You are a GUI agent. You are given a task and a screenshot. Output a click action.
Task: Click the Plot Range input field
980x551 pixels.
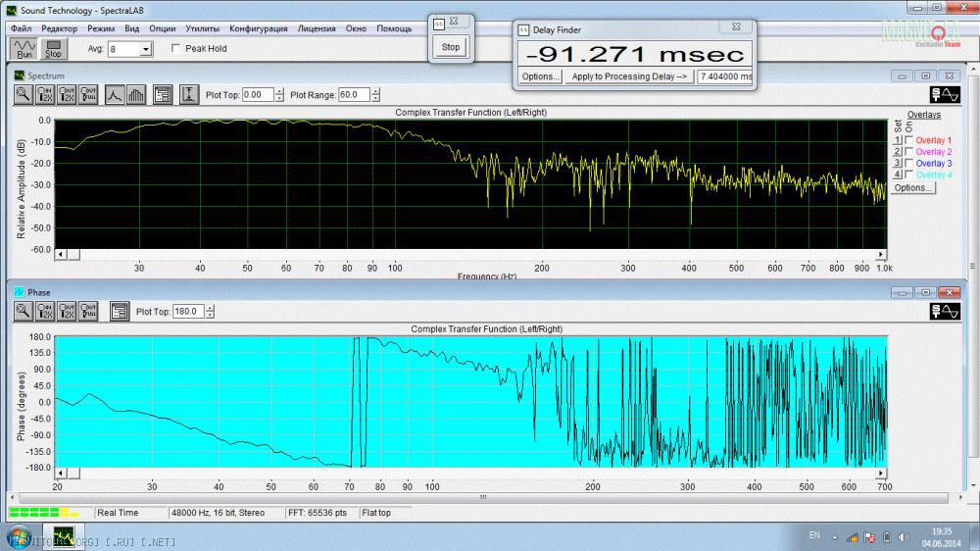click(x=354, y=94)
